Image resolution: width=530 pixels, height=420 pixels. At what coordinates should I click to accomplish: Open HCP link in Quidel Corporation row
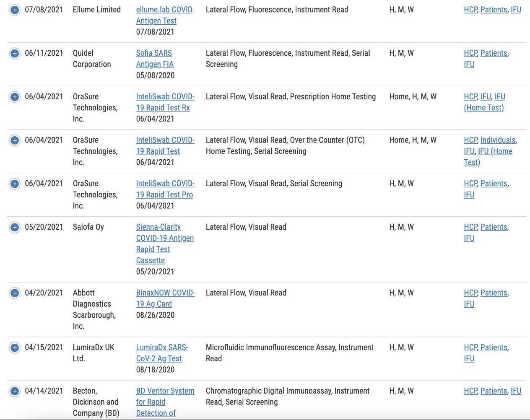tap(470, 53)
